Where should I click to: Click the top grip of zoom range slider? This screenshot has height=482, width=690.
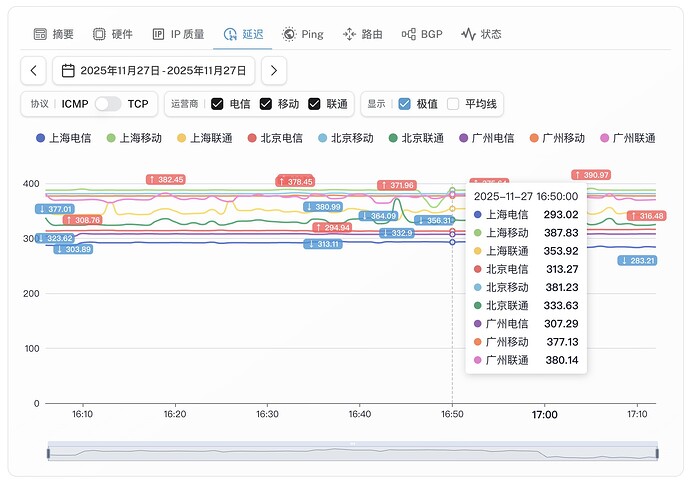352,444
